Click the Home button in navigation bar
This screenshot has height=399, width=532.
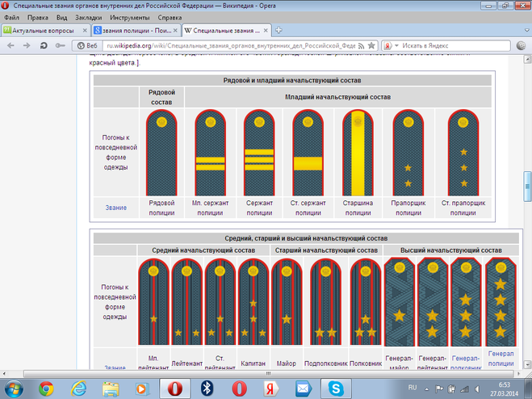61,46
